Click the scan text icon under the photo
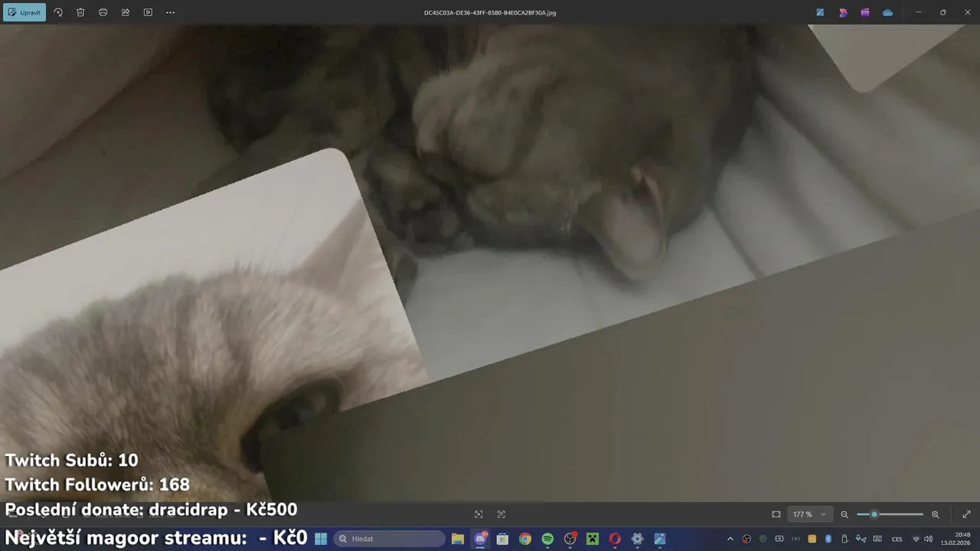Viewport: 980px width, 551px height. pos(501,514)
